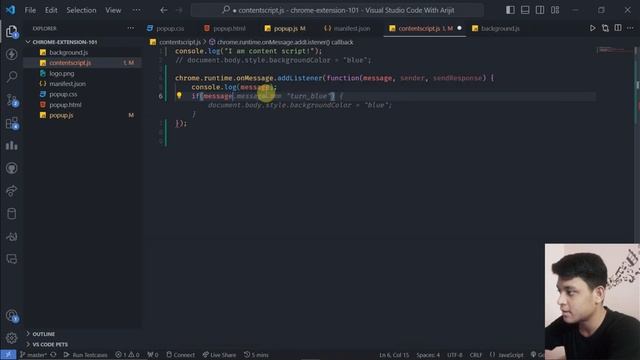This screenshot has height=360, width=640.
Task: Click Connect in status bar
Action: [x=180, y=355]
